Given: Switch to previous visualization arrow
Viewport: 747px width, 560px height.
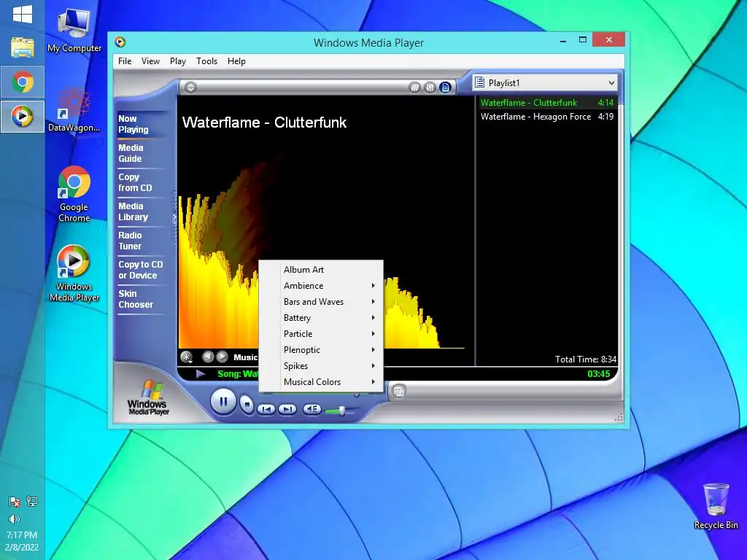Looking at the screenshot, I should coord(208,357).
